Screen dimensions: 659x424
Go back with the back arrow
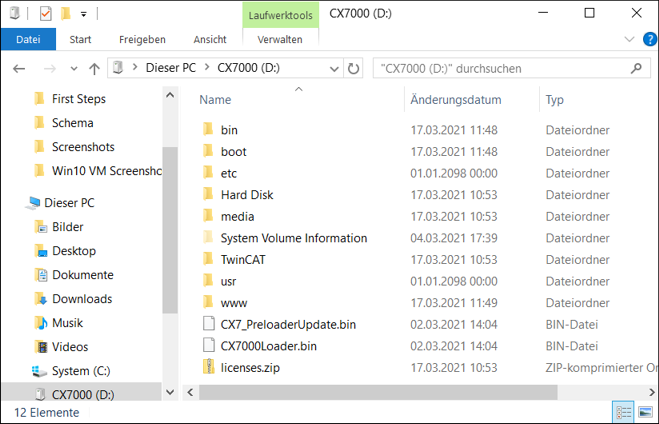pyautogui.click(x=19, y=68)
